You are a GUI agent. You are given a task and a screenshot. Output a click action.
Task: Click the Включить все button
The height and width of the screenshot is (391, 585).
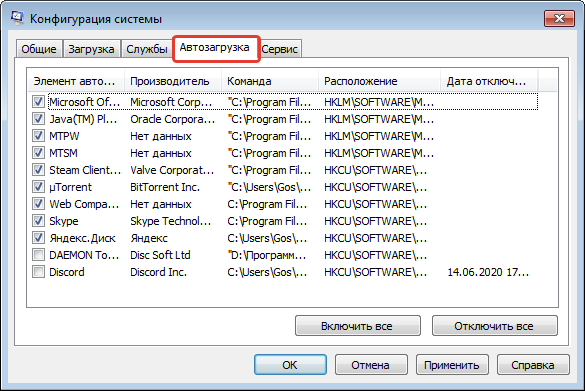click(357, 326)
